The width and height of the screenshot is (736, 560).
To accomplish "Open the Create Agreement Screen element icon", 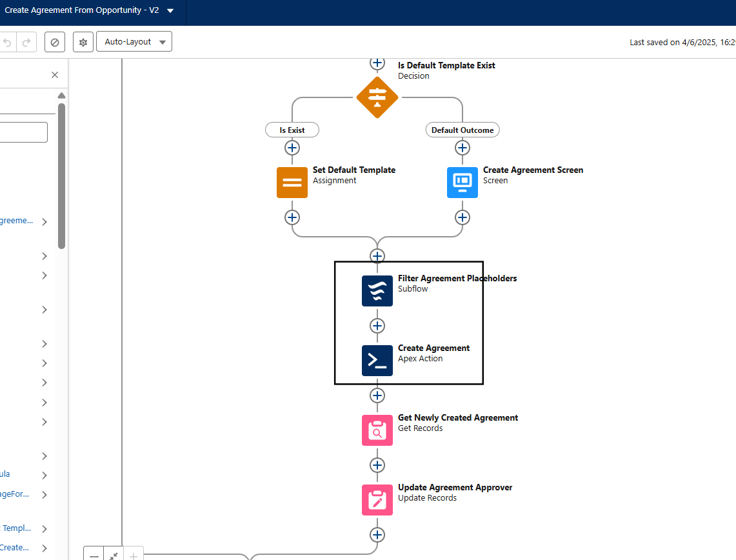I will click(462, 183).
